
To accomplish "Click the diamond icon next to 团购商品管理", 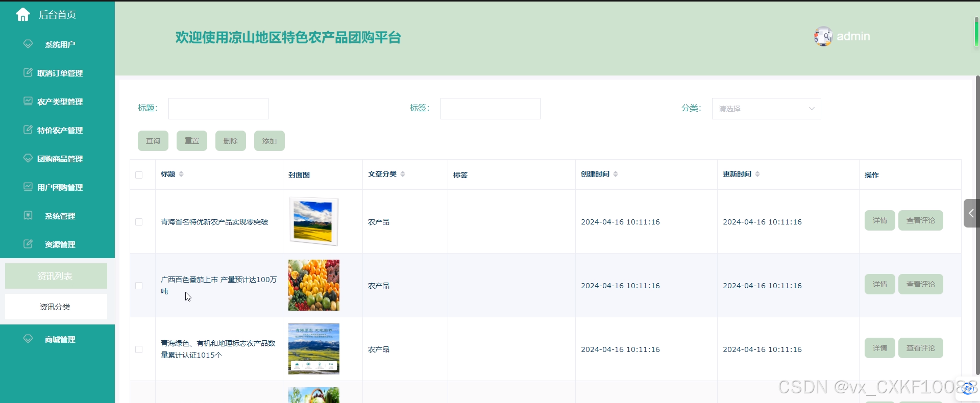I will click(x=28, y=158).
